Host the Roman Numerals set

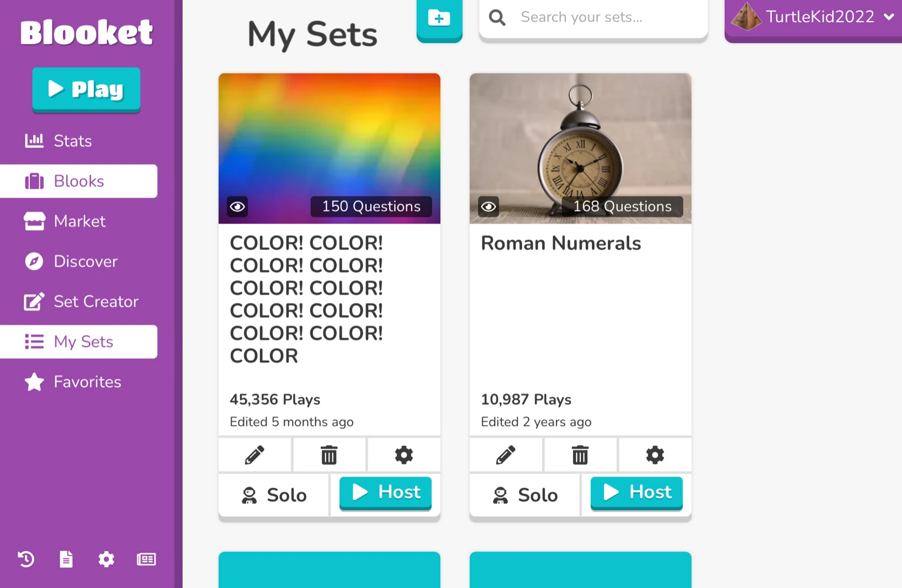(636, 492)
